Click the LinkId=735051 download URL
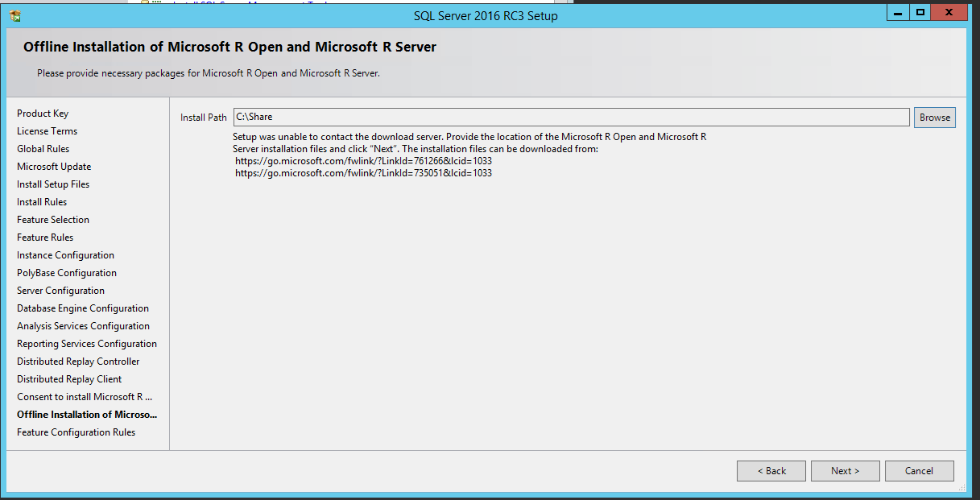980x500 pixels. (363, 173)
